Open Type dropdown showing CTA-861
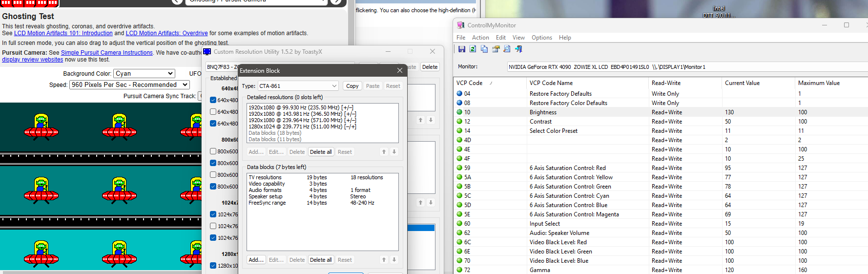Image resolution: width=868 pixels, height=274 pixels. [298, 86]
